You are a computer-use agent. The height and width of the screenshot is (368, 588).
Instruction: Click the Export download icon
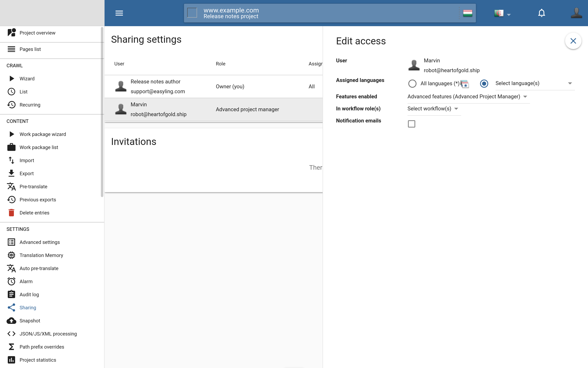[11, 173]
